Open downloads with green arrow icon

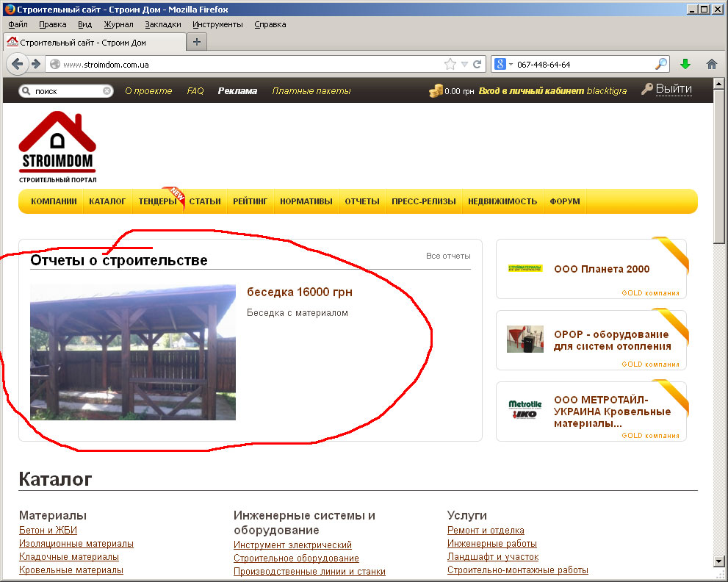[x=685, y=64]
